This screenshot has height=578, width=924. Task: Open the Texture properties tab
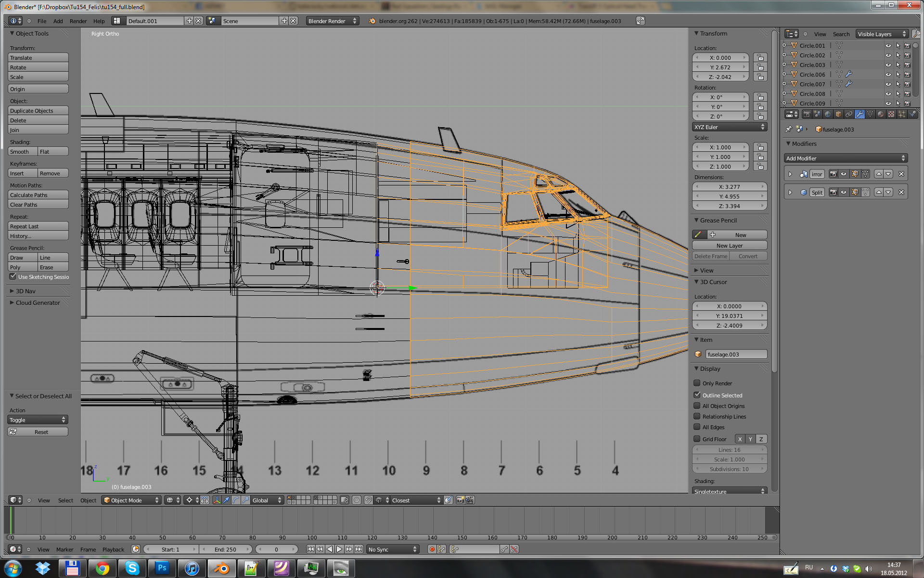pyautogui.click(x=891, y=115)
